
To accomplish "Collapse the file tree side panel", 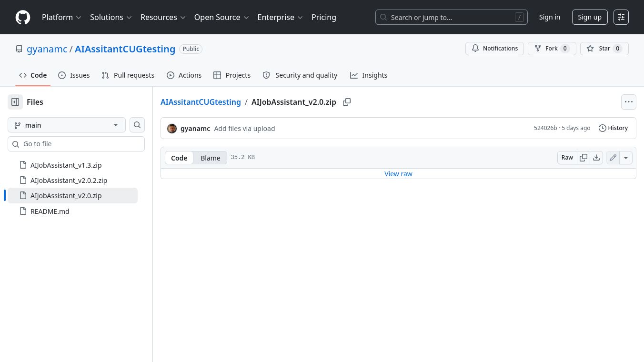I will 15,102.
